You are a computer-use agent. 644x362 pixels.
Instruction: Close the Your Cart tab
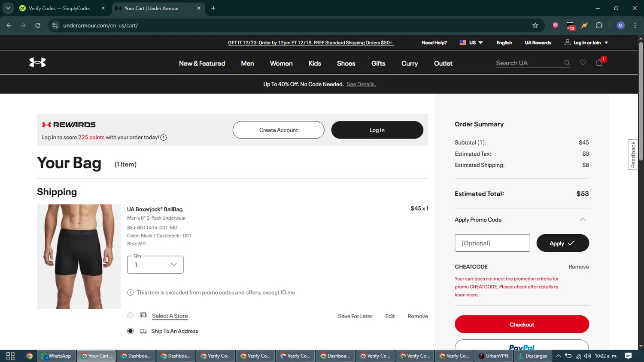coord(199,8)
